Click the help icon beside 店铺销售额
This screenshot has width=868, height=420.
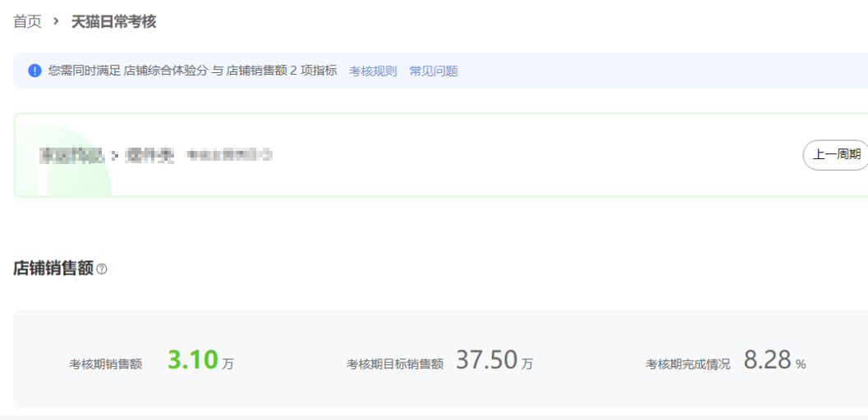[102, 269]
